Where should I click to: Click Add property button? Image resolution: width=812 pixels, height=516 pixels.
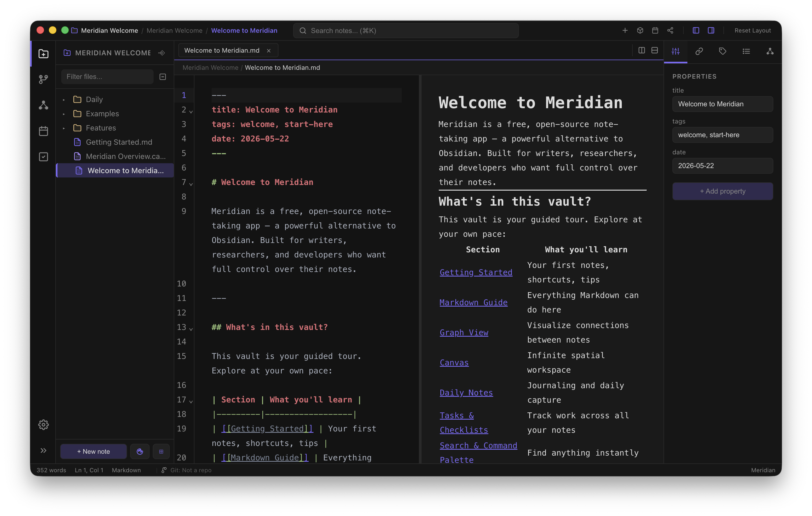[x=722, y=191]
